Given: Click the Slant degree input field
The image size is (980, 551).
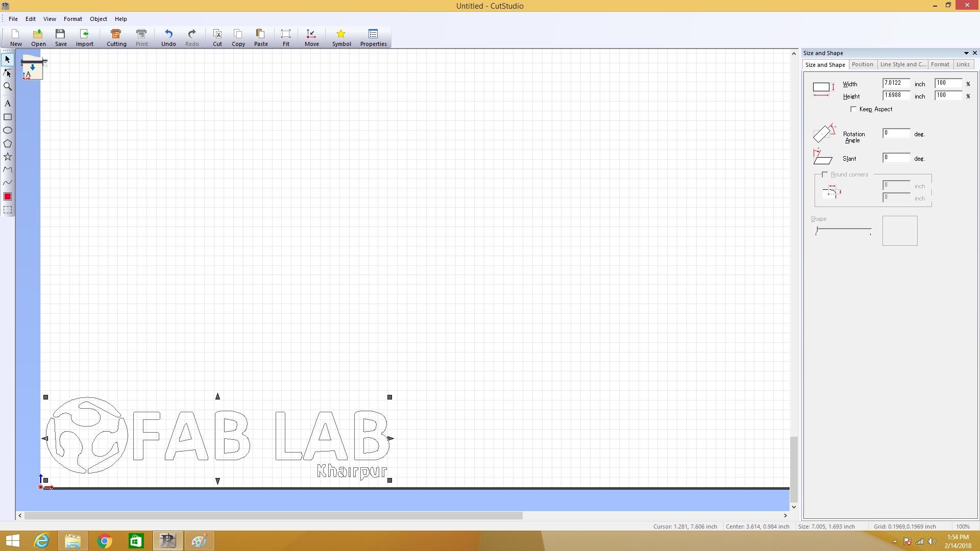Looking at the screenshot, I should coord(896,158).
